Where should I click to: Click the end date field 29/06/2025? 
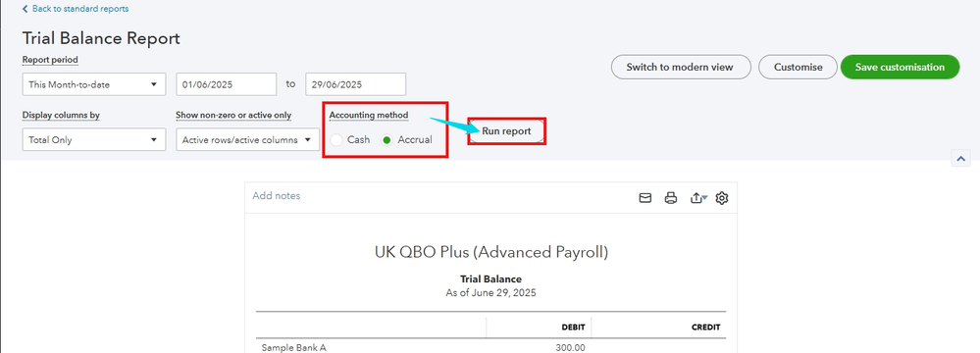point(356,84)
